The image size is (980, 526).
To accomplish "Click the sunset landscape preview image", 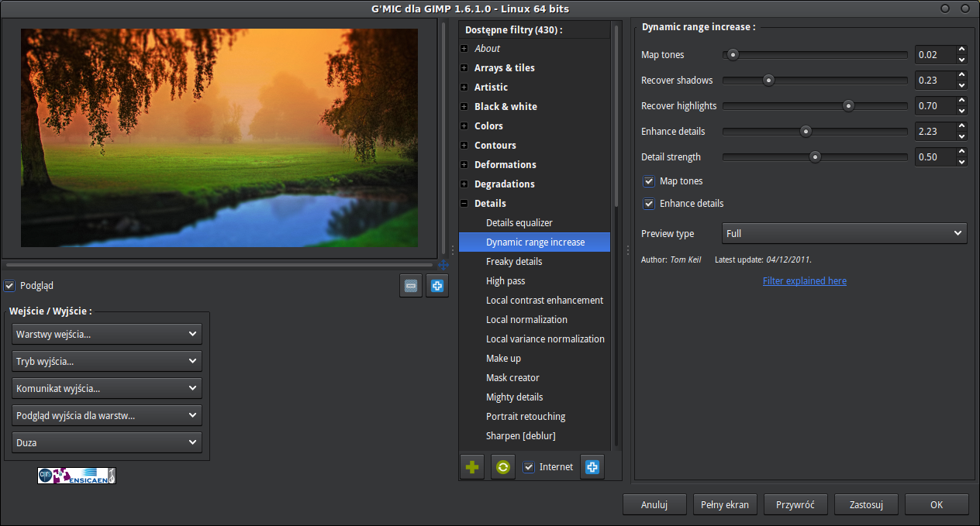I will pyautogui.click(x=219, y=138).
